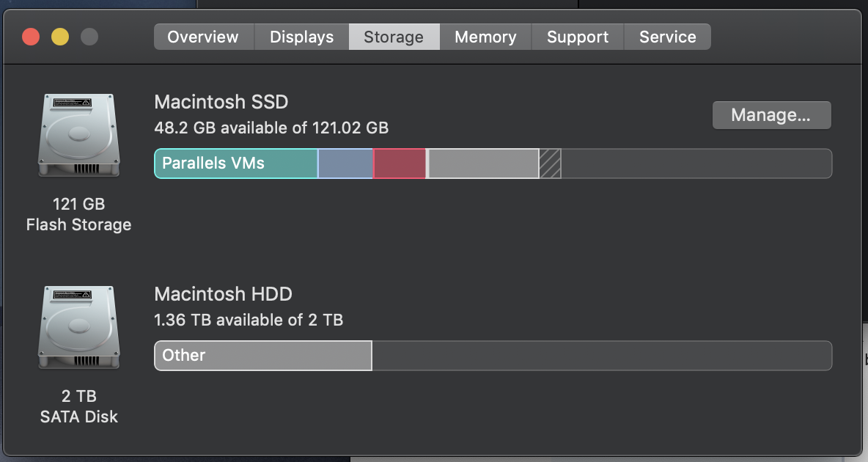The width and height of the screenshot is (868, 462).
Task: Click the teal Parallels VMs storage segment
Action: [235, 164]
